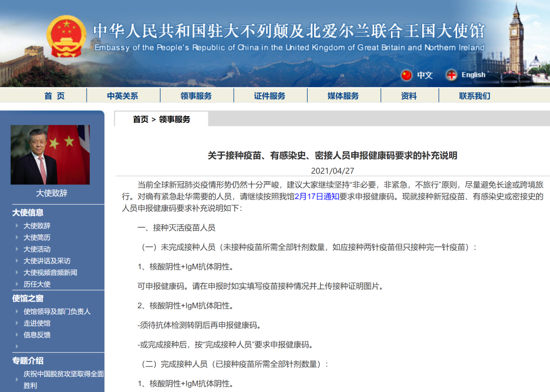Image resolution: width=550 pixels, height=392 pixels.
Task: Open the 资料 menu item
Action: (x=409, y=96)
